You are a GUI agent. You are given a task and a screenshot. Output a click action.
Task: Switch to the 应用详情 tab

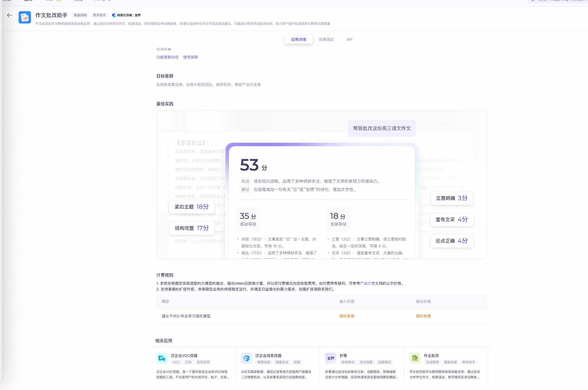(298, 39)
